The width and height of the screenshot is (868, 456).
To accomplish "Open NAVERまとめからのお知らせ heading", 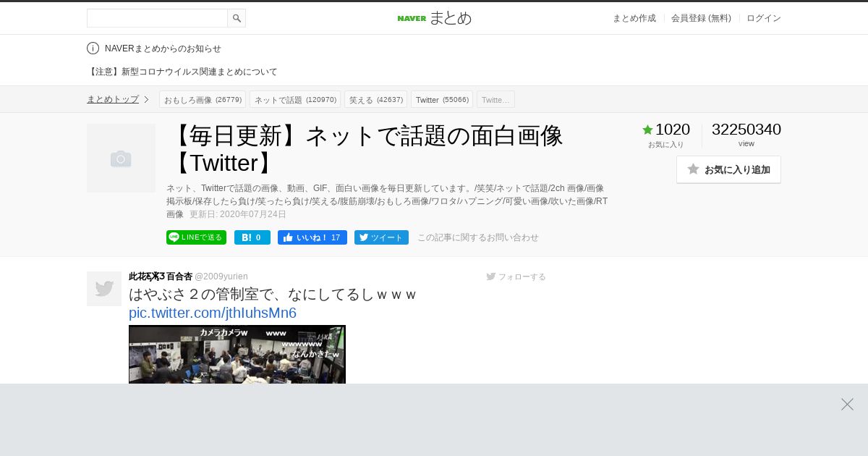I will click(163, 48).
